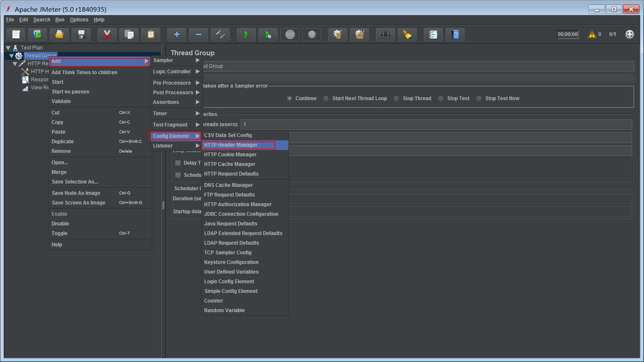Choose JDBC Connection Configuration item
644x362 pixels.
click(x=245, y=214)
